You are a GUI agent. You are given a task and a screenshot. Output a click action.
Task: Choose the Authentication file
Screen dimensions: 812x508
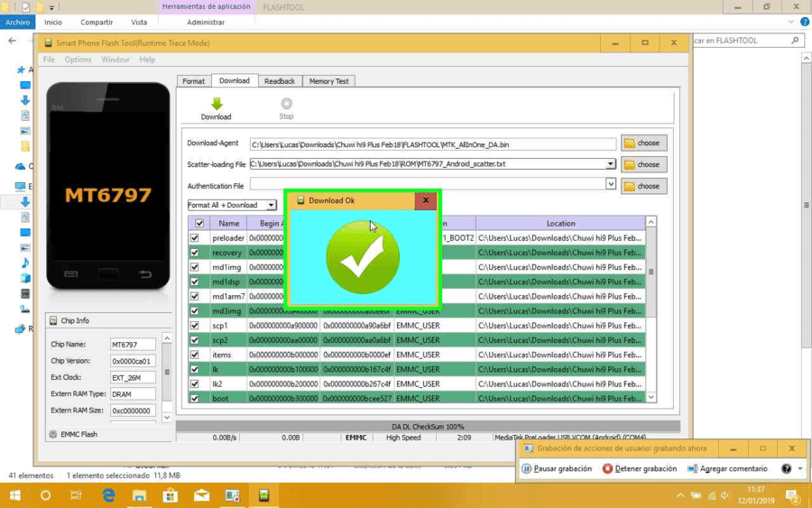(643, 186)
